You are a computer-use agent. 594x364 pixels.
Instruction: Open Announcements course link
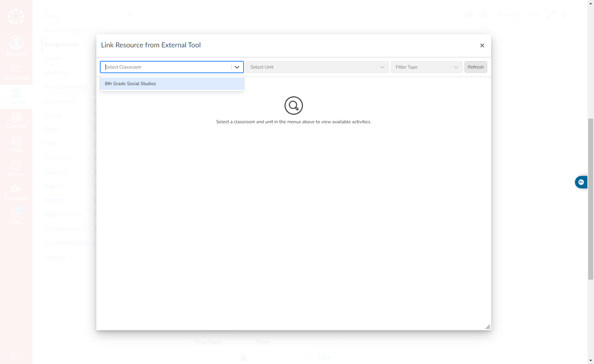[66, 87]
